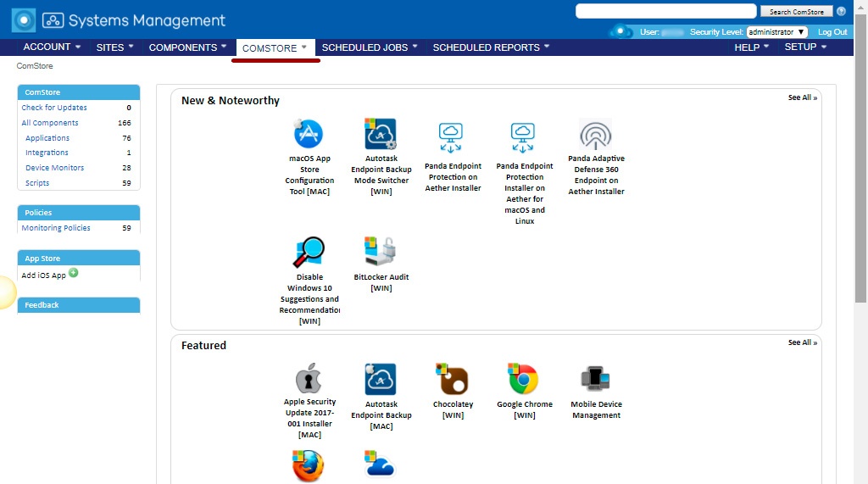Open Google Chrome [WIN] icon
This screenshot has width=868, height=484.
pyautogui.click(x=523, y=380)
